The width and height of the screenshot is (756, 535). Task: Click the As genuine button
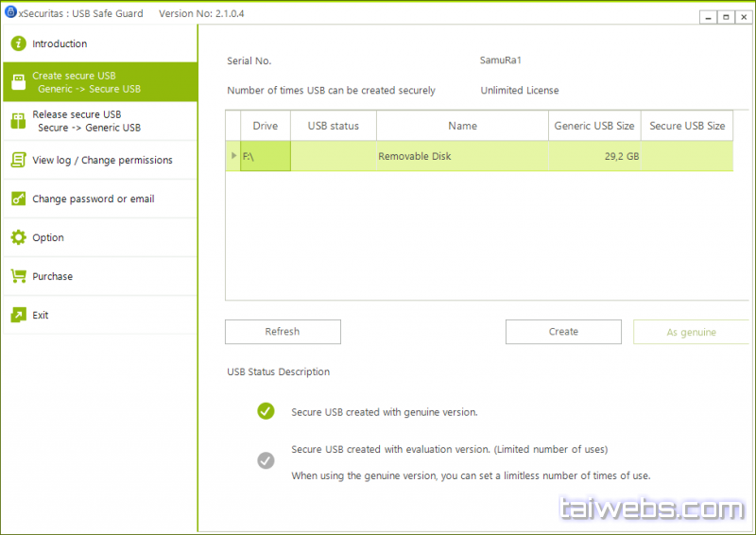point(691,332)
